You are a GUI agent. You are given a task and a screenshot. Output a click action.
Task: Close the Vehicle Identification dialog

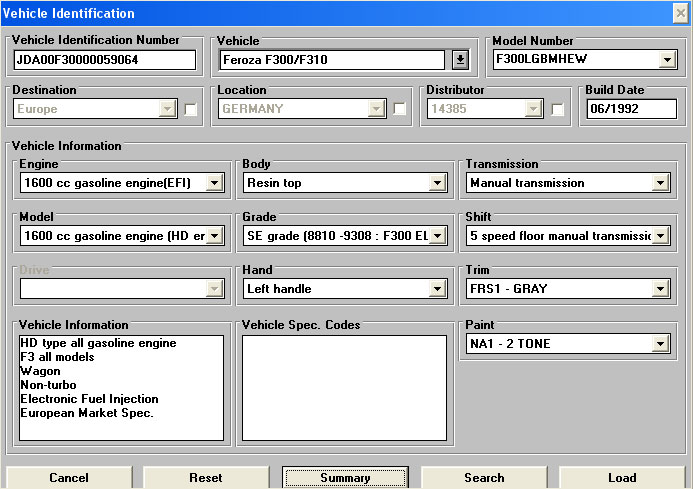tap(680, 13)
